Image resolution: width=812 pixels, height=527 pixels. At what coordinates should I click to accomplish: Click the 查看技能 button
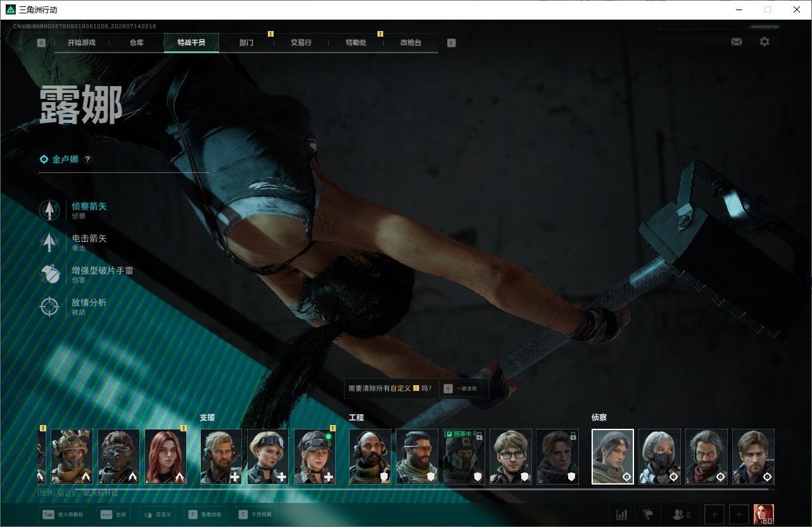pos(204,514)
